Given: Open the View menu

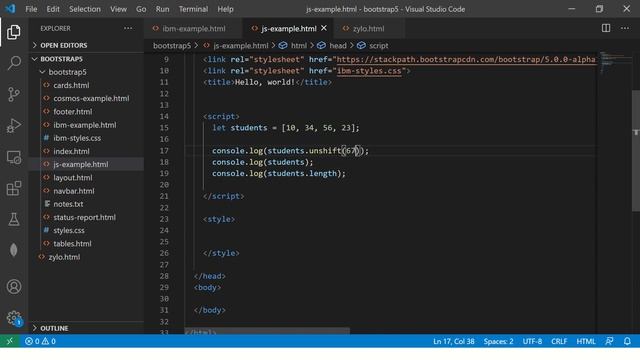Looking at the screenshot, I should tap(118, 9).
